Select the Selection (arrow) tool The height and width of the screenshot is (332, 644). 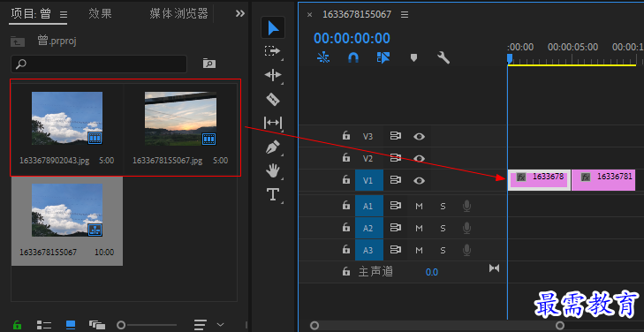click(273, 28)
